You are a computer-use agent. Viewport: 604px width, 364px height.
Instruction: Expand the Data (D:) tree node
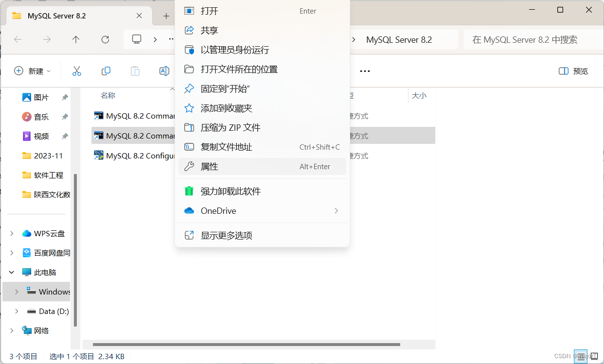point(17,311)
